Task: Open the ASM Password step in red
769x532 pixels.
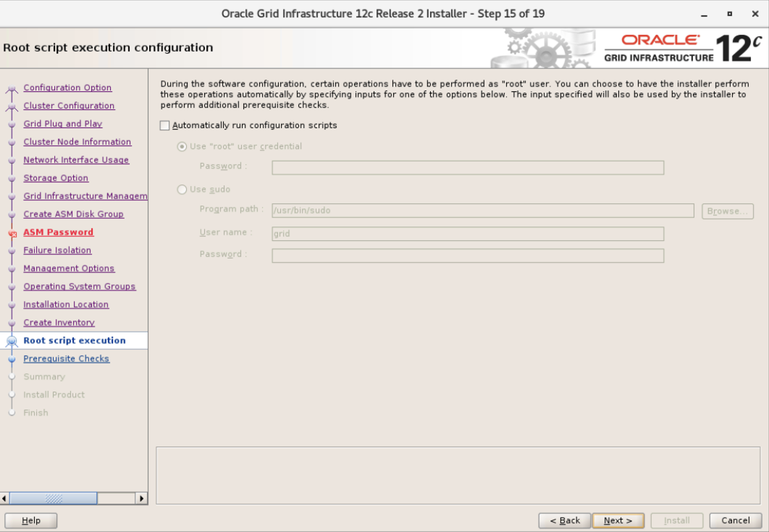Action: pos(59,232)
